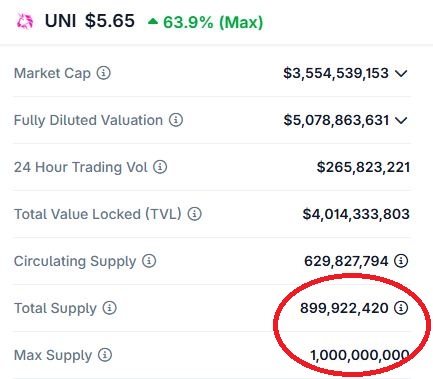Show info tooltip for Max Supply
The height and width of the screenshot is (379, 433).
[x=105, y=355]
